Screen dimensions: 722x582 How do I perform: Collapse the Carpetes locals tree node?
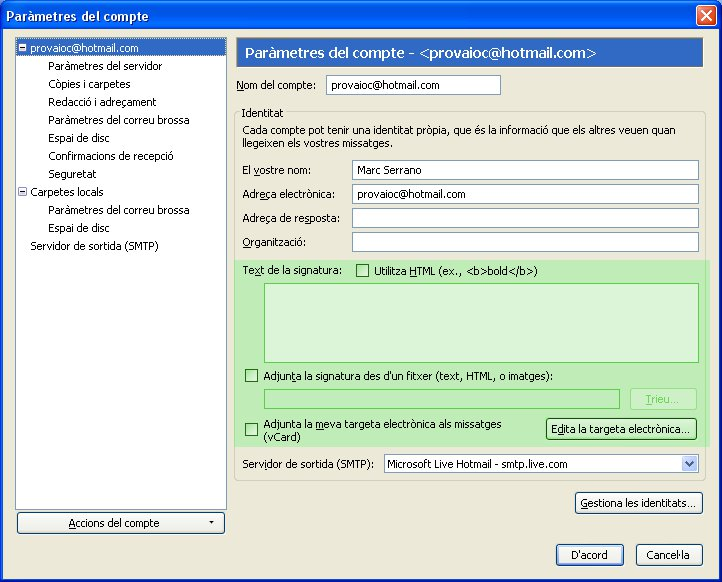click(x=23, y=192)
